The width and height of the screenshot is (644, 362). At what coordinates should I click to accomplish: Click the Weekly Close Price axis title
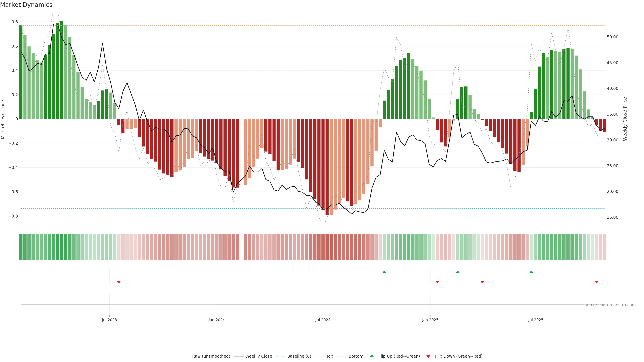coord(625,119)
